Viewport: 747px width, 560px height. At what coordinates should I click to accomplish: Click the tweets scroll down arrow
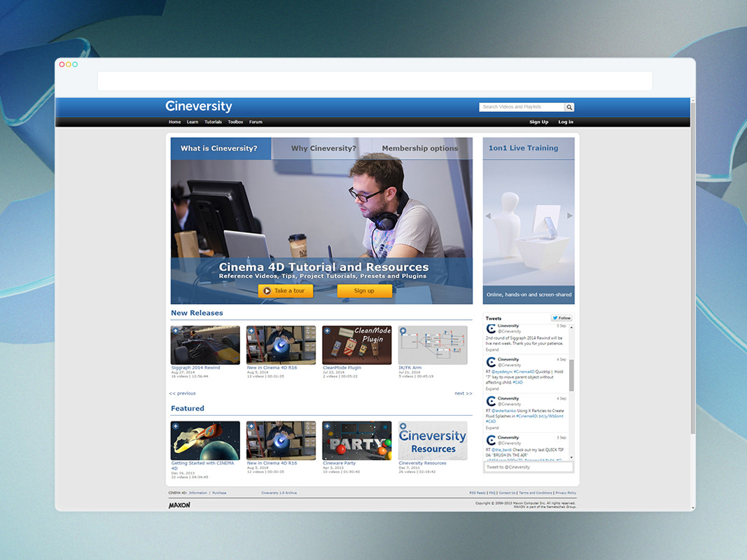[571, 458]
